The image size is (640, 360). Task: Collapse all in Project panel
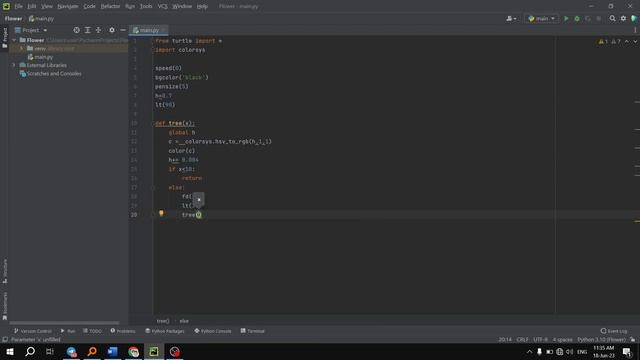click(x=98, y=30)
